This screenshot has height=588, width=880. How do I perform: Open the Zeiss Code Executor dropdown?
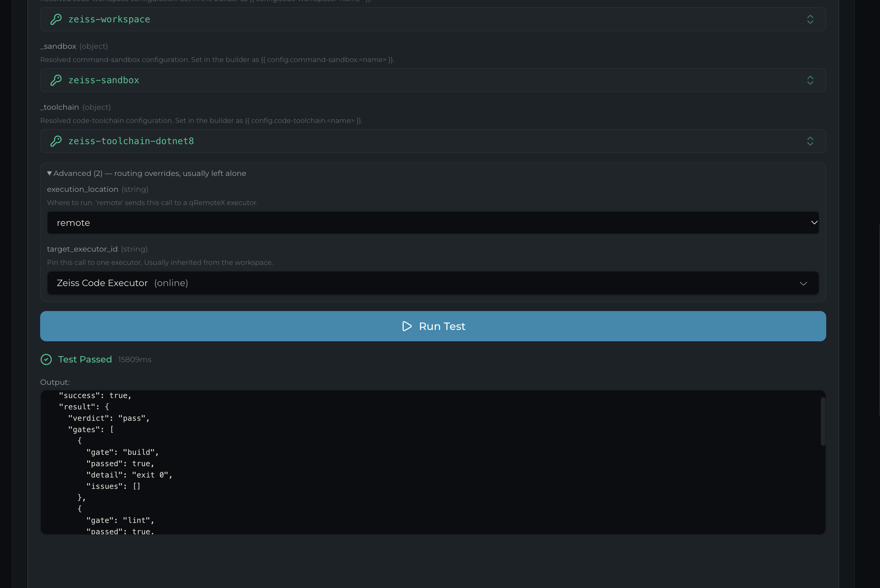433,283
